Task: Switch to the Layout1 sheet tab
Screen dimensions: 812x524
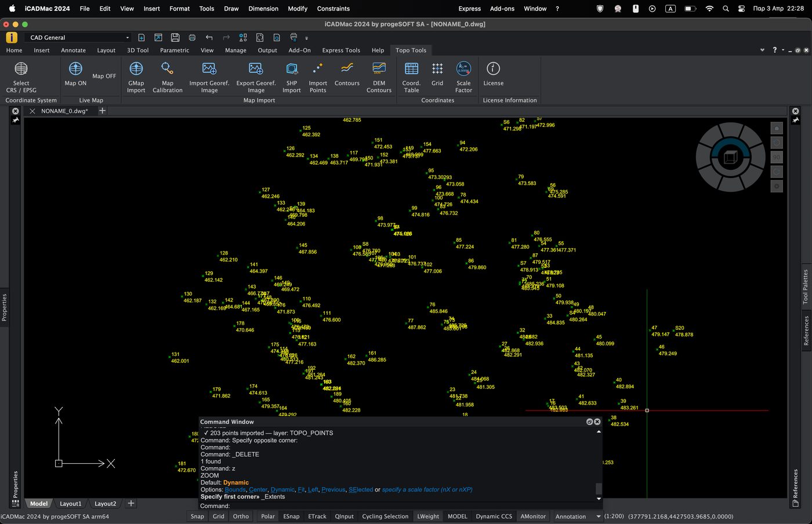Action: [70, 504]
